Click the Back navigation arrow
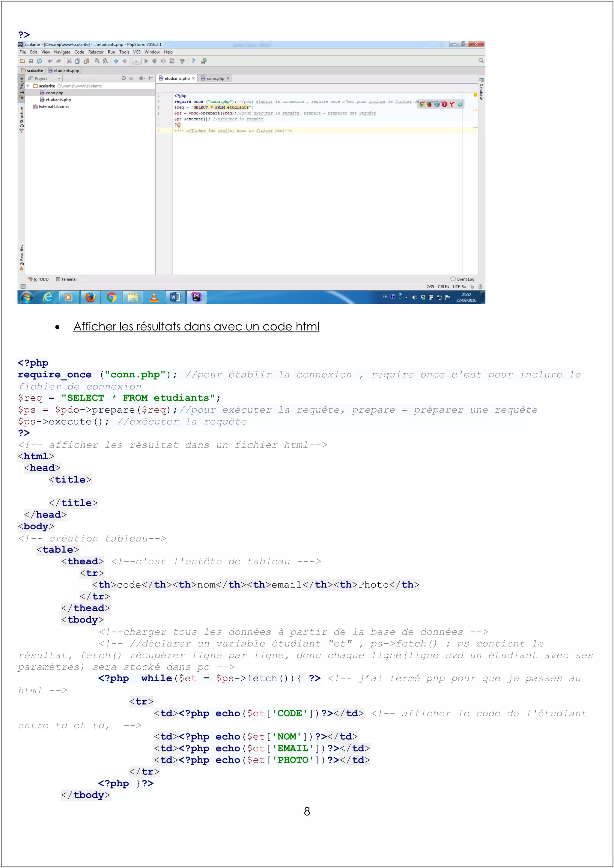The height and width of the screenshot is (868, 614). click(x=116, y=61)
